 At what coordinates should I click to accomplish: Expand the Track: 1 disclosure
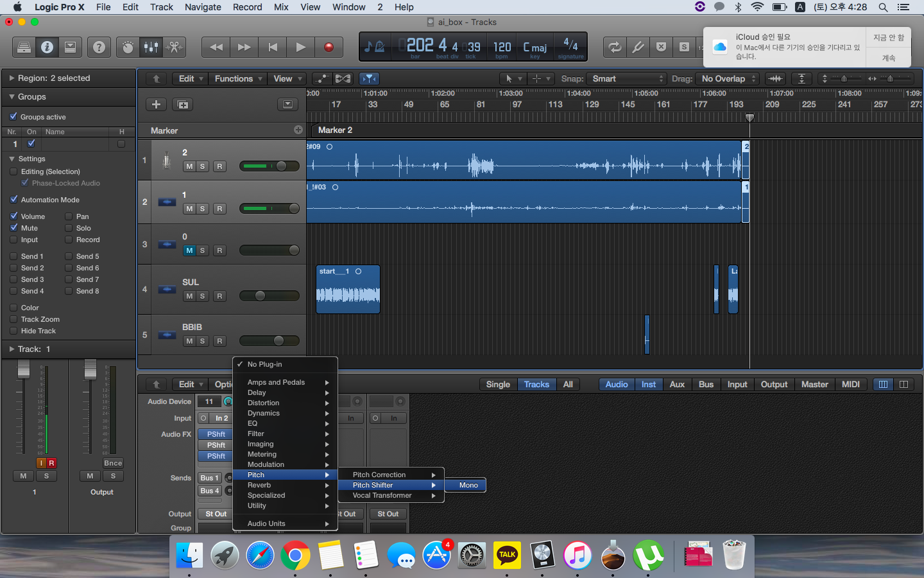(x=12, y=349)
